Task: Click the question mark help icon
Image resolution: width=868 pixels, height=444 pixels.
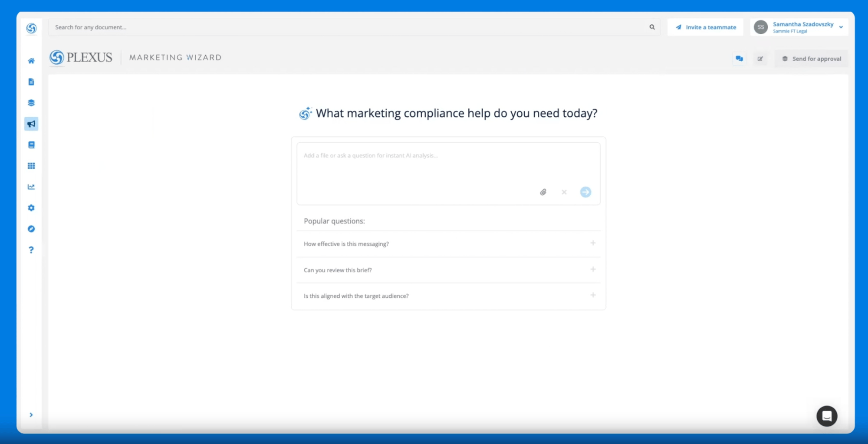Action: point(31,250)
